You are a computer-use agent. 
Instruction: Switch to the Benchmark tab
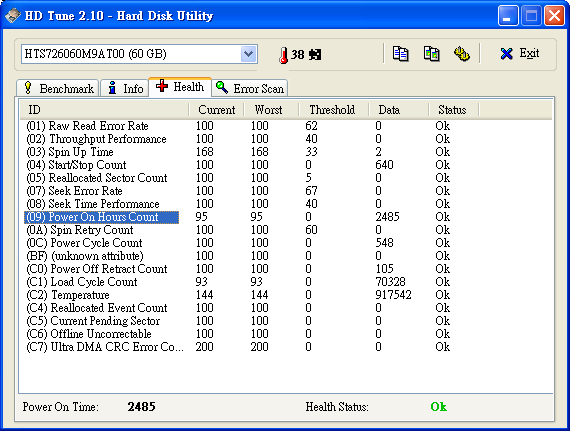57,88
